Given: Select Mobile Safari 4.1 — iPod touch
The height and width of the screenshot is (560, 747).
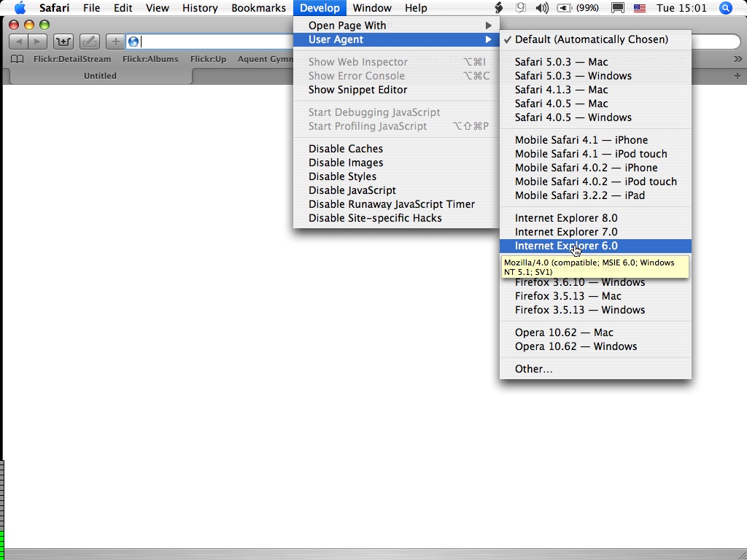Looking at the screenshot, I should coord(595,154).
